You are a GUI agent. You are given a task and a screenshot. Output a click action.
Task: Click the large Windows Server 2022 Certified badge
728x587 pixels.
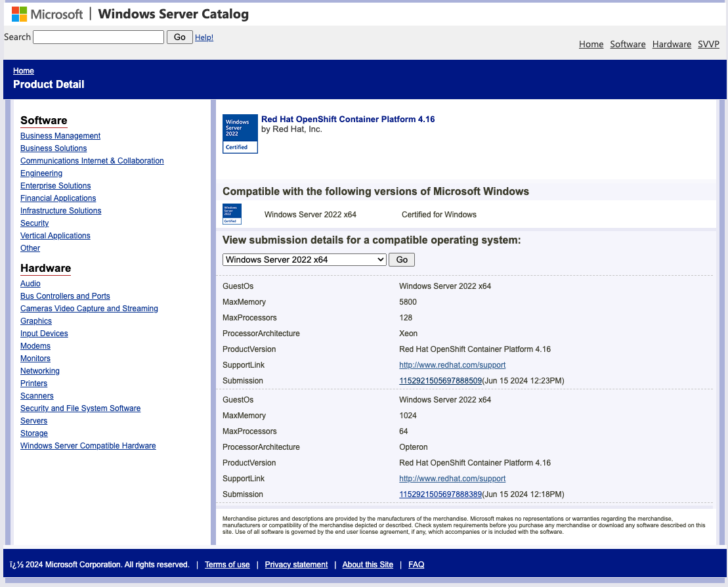coord(240,134)
